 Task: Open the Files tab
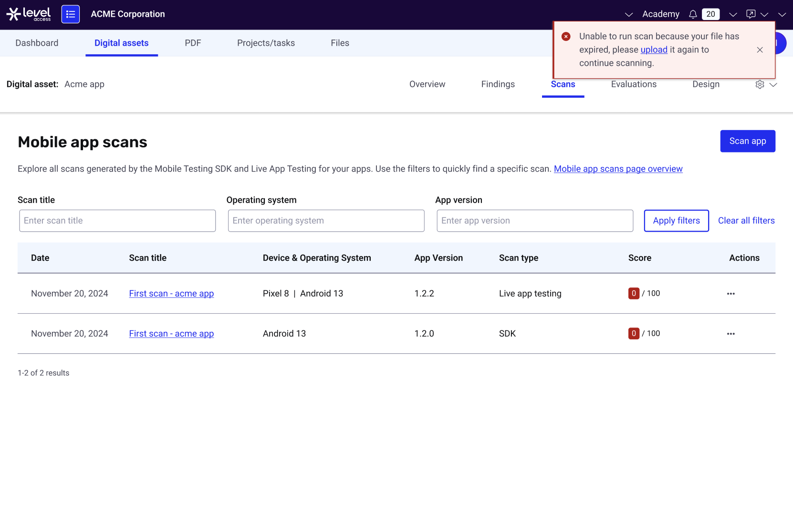(x=340, y=43)
